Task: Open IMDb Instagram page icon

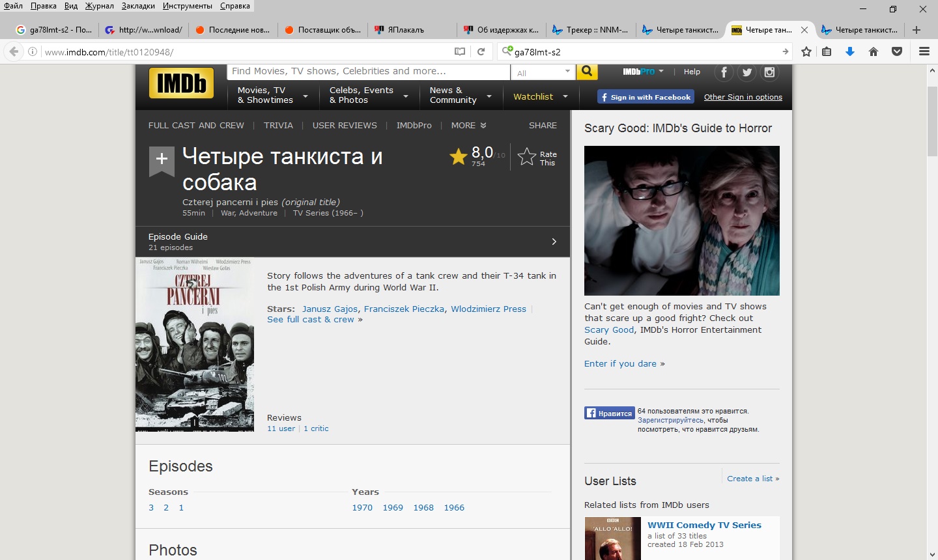Action: (769, 72)
